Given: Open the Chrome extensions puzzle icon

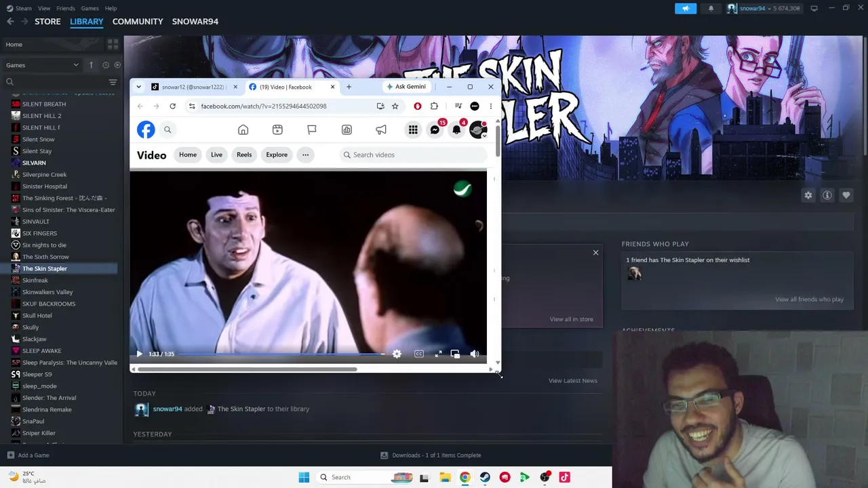Looking at the screenshot, I should [x=434, y=106].
